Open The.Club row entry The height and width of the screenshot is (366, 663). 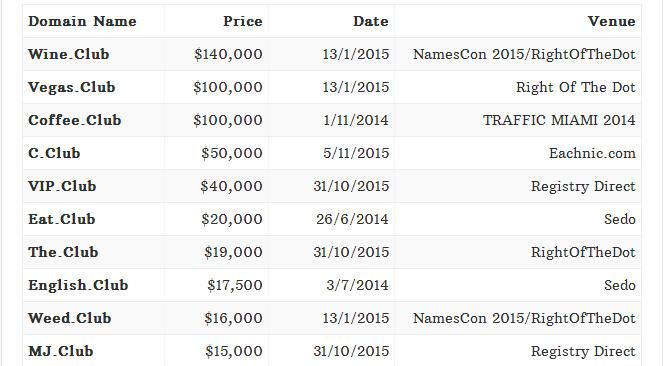coord(63,252)
